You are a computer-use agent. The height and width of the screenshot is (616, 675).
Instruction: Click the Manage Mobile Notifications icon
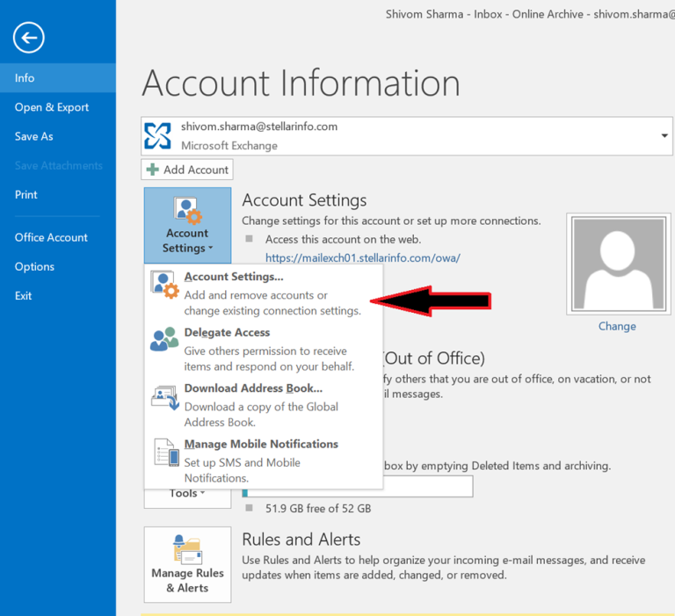[x=167, y=453]
